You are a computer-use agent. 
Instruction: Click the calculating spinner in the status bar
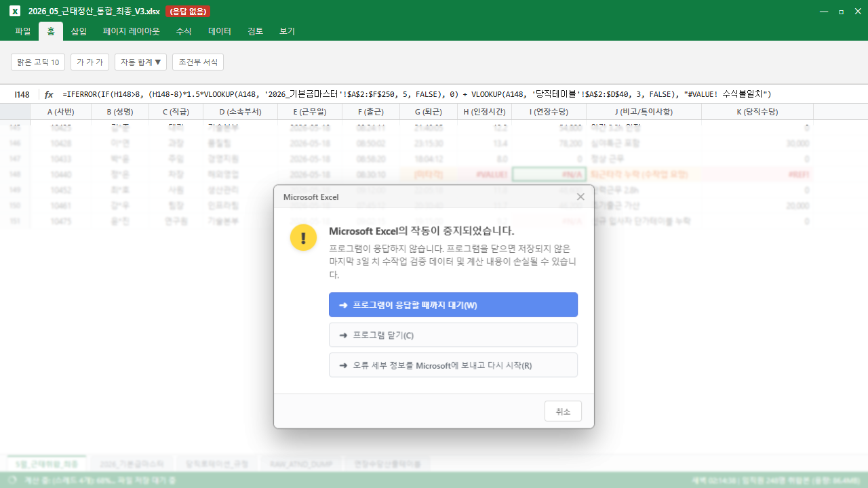[12, 480]
